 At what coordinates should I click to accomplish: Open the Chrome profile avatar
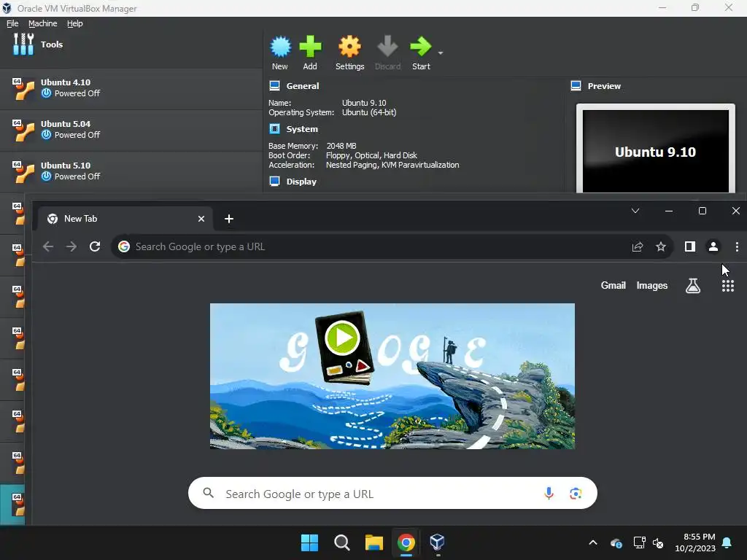coord(713,246)
